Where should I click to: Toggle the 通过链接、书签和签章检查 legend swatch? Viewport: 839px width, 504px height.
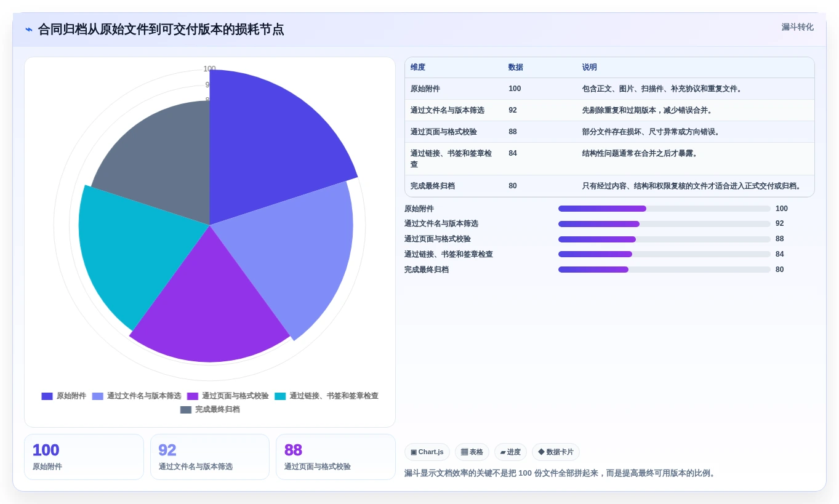coord(280,396)
